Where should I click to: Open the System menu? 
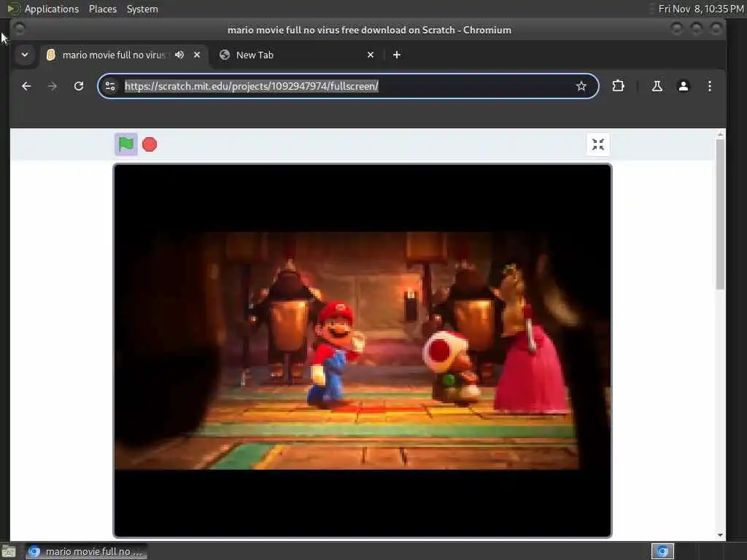(142, 9)
